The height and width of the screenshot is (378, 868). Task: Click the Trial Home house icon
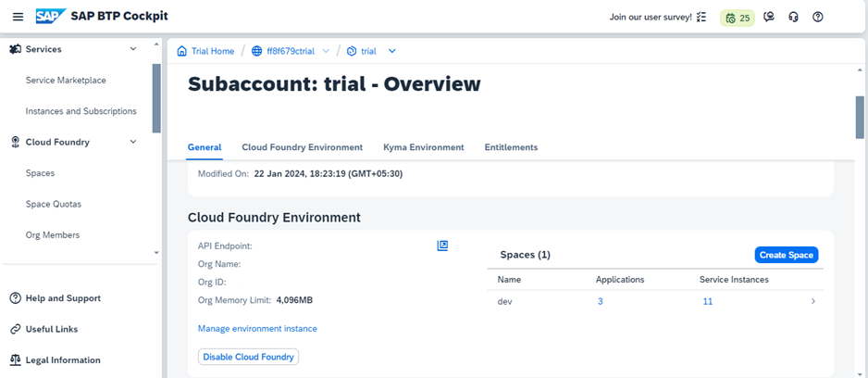181,51
